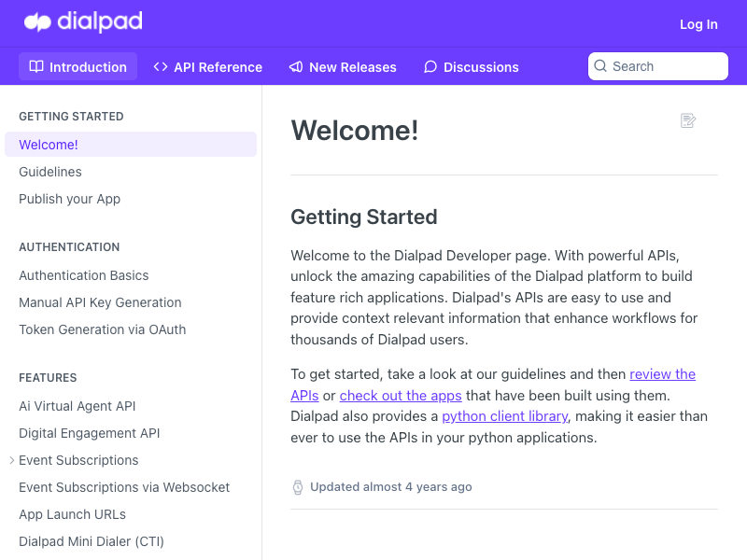Image resolution: width=747 pixels, height=560 pixels.
Task: Click the megaphone icon for New Releases
Action: (x=296, y=66)
